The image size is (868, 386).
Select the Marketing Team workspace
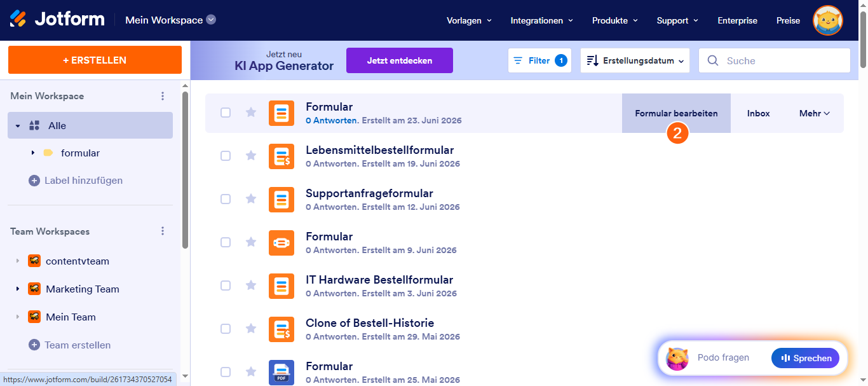click(83, 289)
